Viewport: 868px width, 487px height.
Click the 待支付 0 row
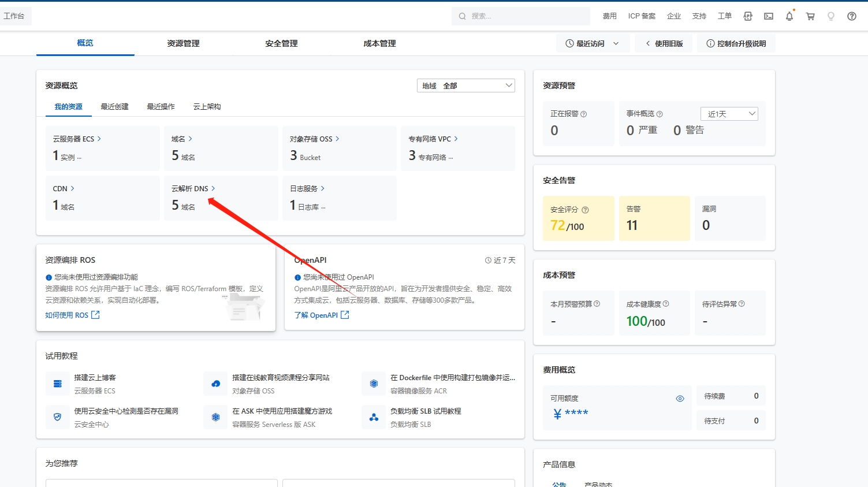click(x=731, y=421)
